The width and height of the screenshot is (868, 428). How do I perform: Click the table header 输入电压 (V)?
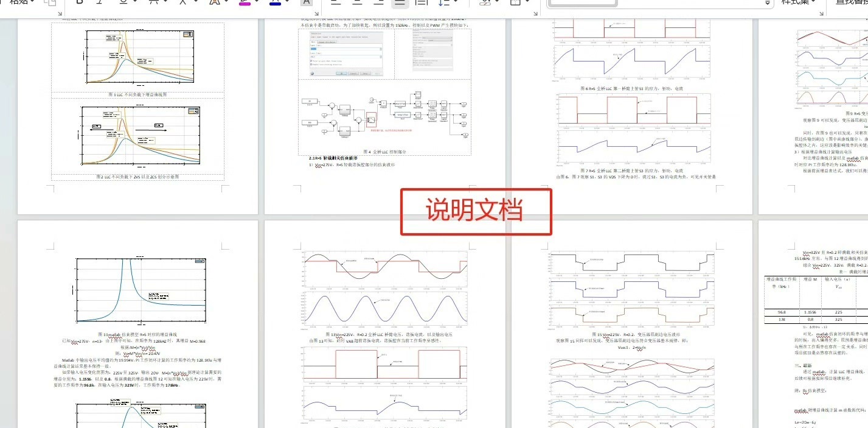pyautogui.click(x=838, y=279)
